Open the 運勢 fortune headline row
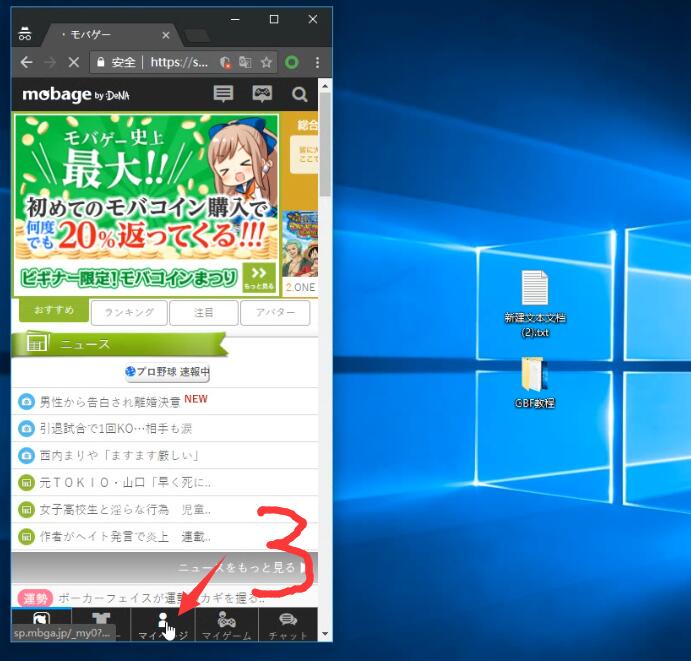691x661 pixels. coord(164,598)
